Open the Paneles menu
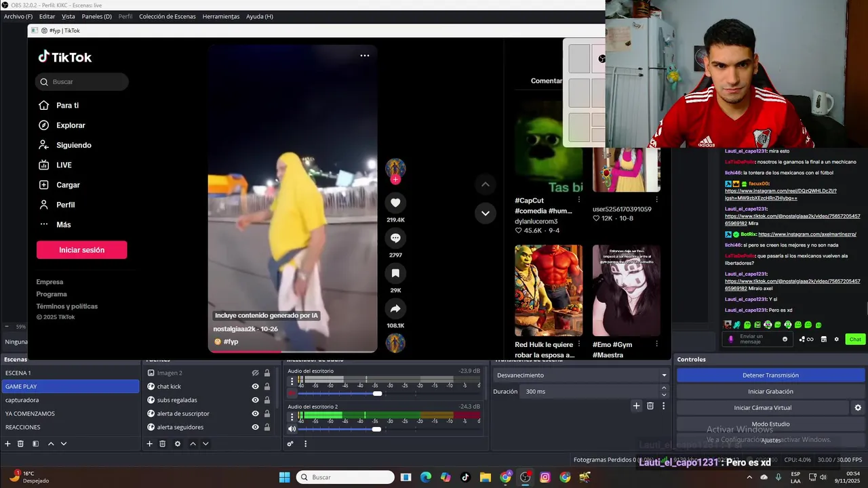The height and width of the screenshot is (488, 868). click(96, 16)
